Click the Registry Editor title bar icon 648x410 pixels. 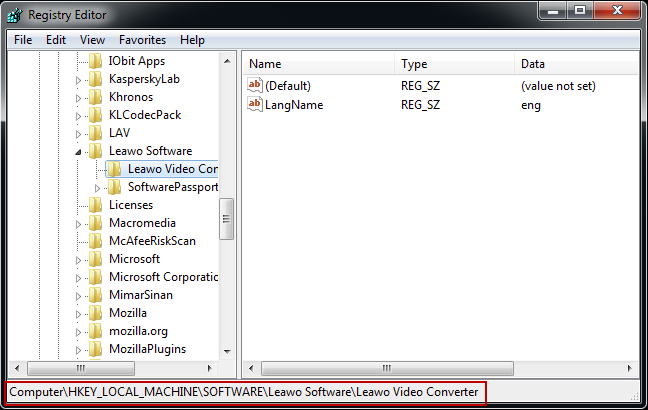[15, 15]
